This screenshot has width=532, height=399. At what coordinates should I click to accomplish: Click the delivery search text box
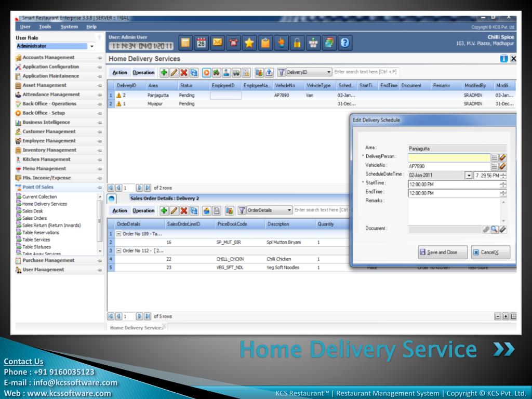(365, 72)
